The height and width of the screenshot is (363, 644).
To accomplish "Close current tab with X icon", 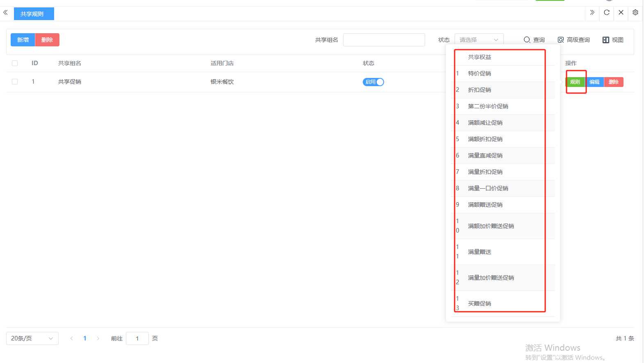I will click(621, 12).
